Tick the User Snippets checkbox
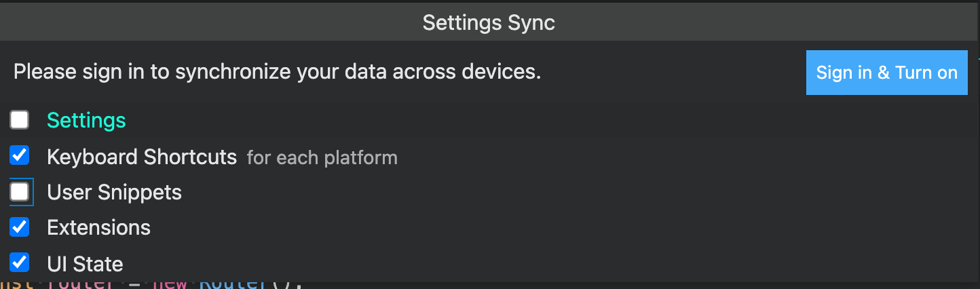Screen dimensions: 980x289 (x=20, y=193)
